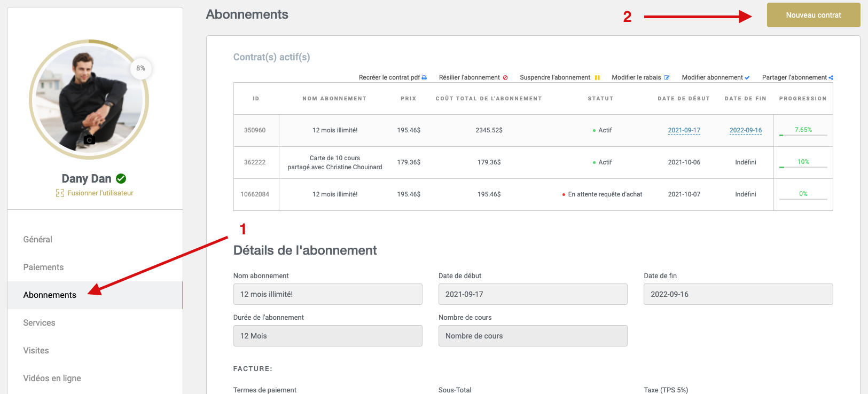The width and height of the screenshot is (868, 394).
Task: Click the edit icon beside Modifier le rabais
Action: tap(667, 78)
